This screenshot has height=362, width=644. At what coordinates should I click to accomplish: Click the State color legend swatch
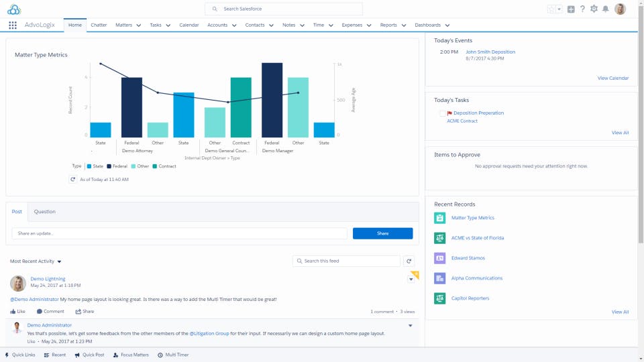(x=89, y=166)
